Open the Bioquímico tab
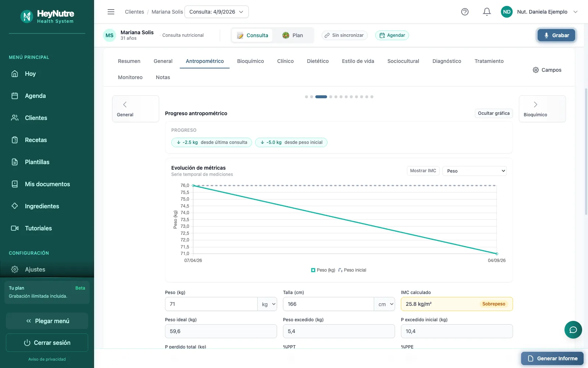This screenshot has height=368, width=588. coord(250,61)
